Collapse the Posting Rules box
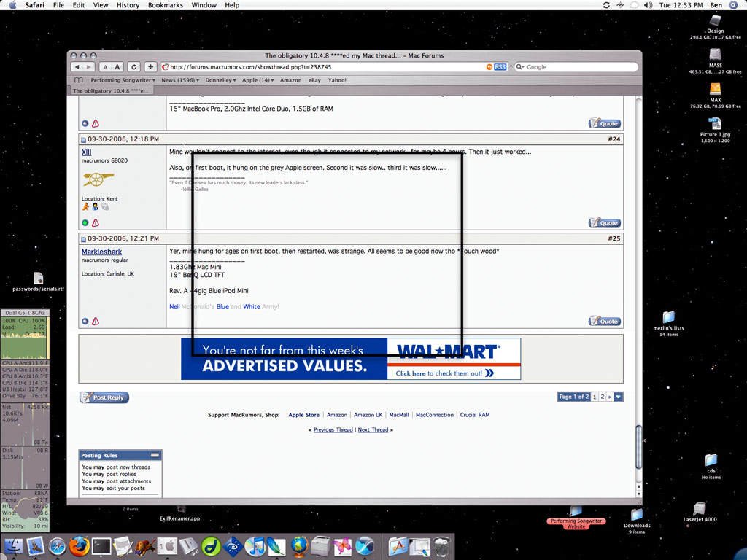The height and width of the screenshot is (560, 747). click(155, 455)
